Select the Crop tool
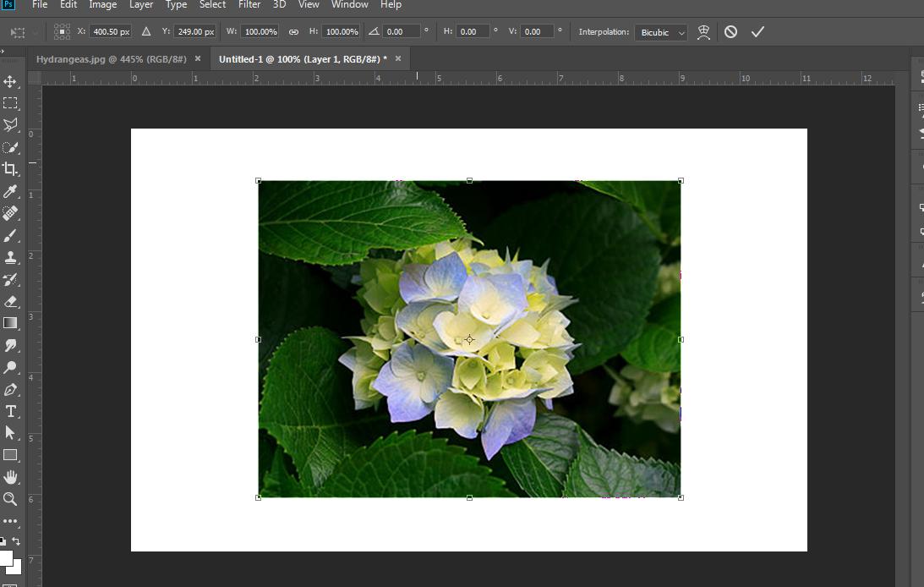The image size is (924, 587). (10, 169)
